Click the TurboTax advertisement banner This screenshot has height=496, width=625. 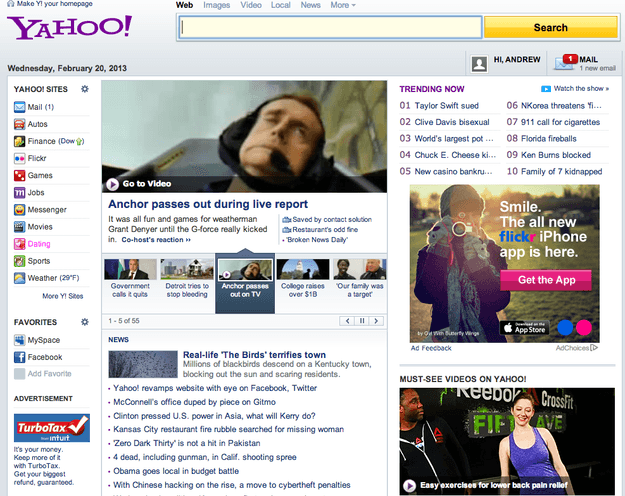pos(52,428)
